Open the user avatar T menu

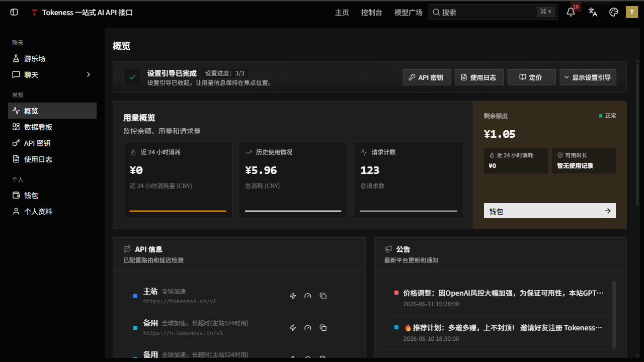coord(632,12)
